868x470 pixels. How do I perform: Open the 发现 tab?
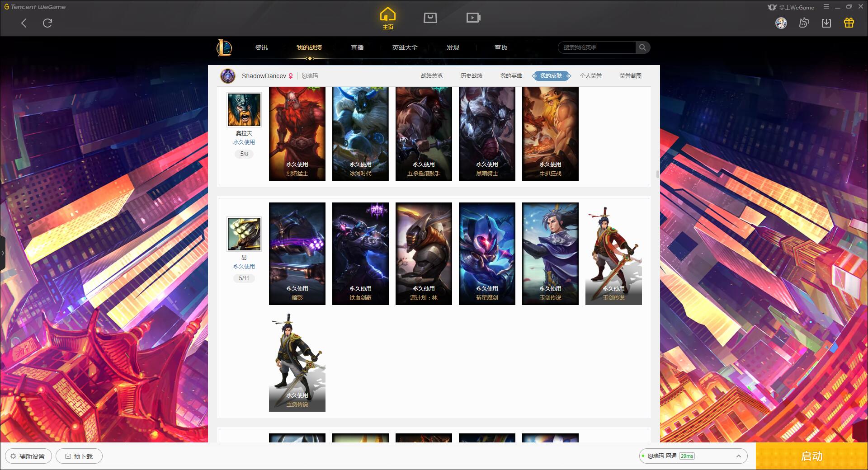[453, 47]
